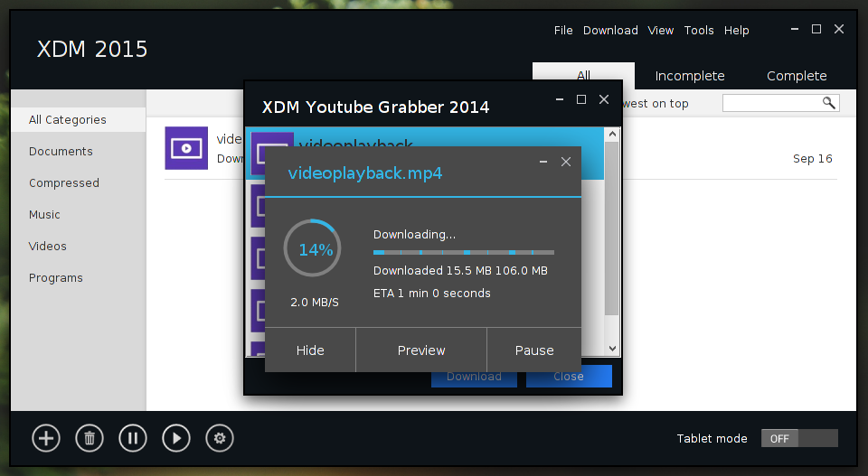The height and width of the screenshot is (476, 868).
Task: Toggle Tablet mode switch
Action: pyautogui.click(x=799, y=438)
